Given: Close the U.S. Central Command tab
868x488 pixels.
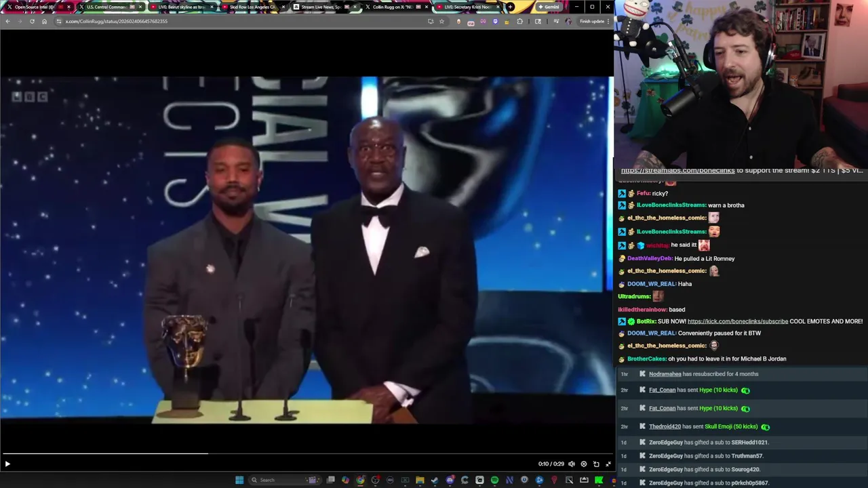Looking at the screenshot, I should 140,7.
